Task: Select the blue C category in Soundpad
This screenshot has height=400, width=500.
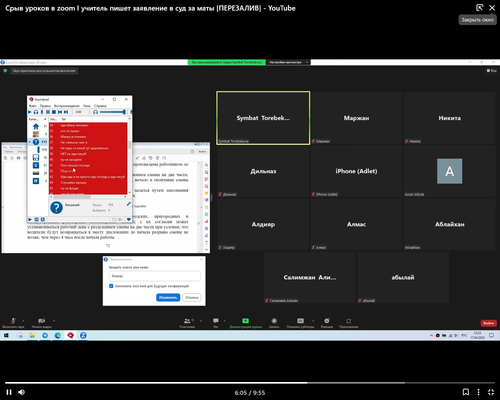Action: coord(36,165)
